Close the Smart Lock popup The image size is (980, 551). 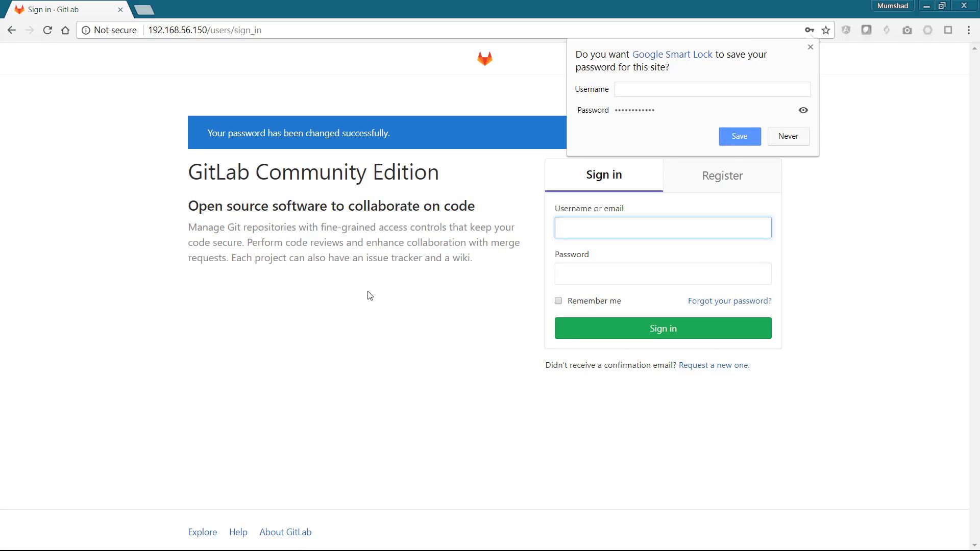pyautogui.click(x=810, y=47)
